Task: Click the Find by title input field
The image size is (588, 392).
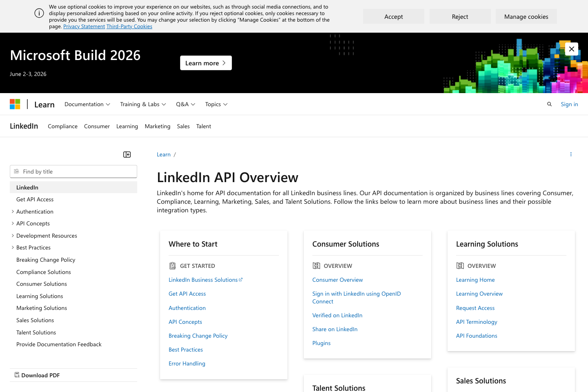Action: (73, 171)
